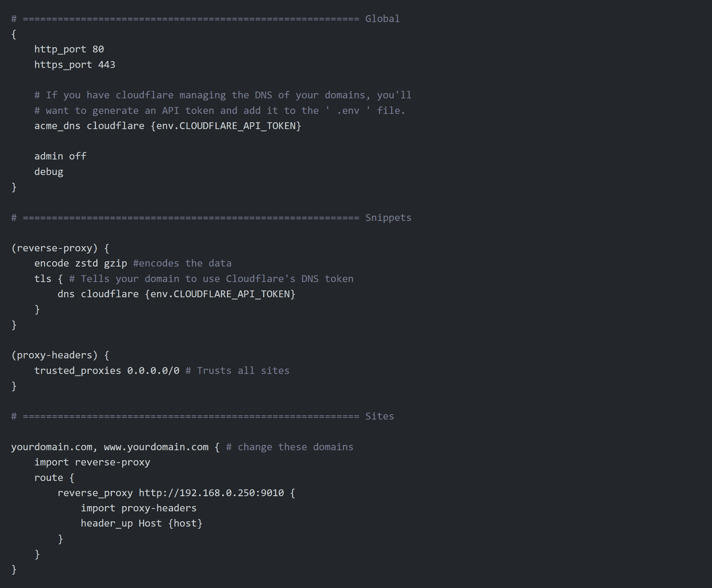The width and height of the screenshot is (712, 588).
Task: Click the 'import proxy-headers' line
Action: 138,508
